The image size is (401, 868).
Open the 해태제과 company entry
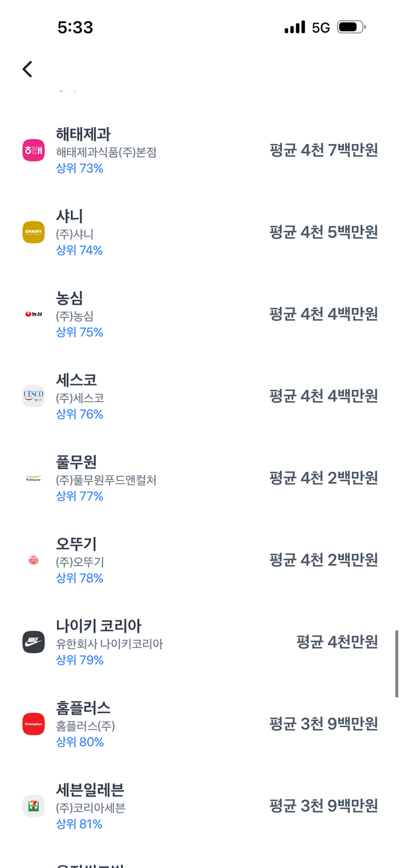point(200,150)
